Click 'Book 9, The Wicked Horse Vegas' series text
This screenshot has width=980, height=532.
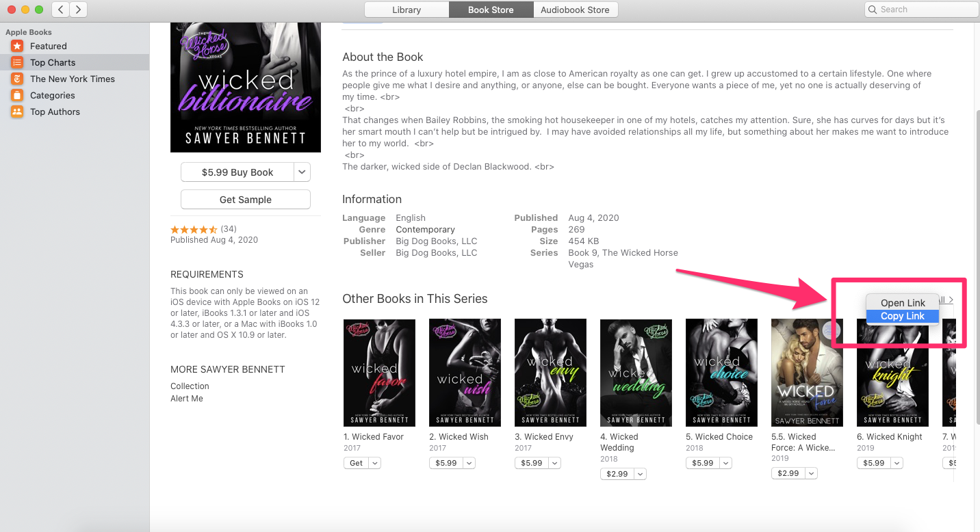623,258
